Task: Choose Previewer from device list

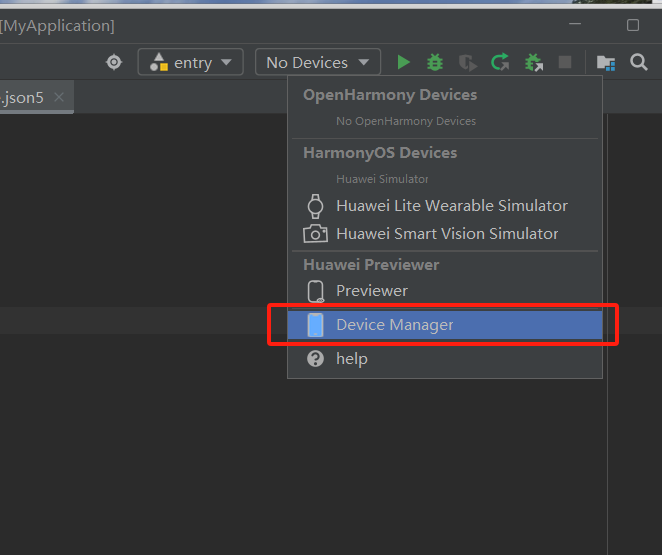Action: (x=445, y=291)
